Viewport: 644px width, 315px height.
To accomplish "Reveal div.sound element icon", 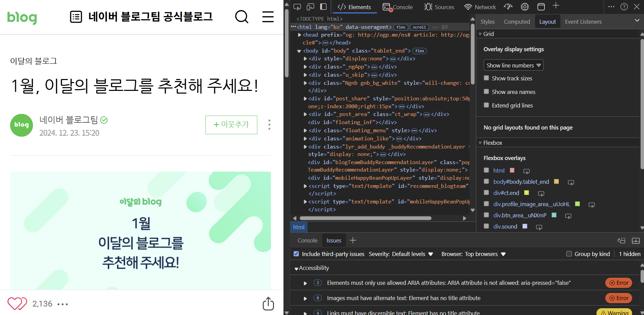I will [539, 227].
